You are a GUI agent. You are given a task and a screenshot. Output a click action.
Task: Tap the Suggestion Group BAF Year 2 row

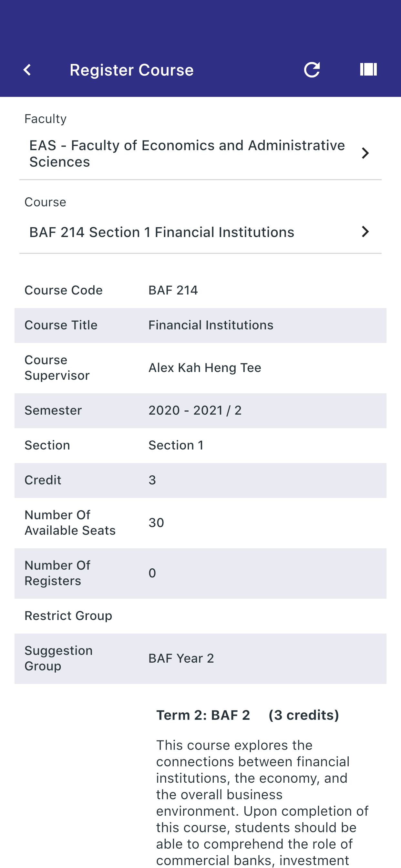pos(200,659)
